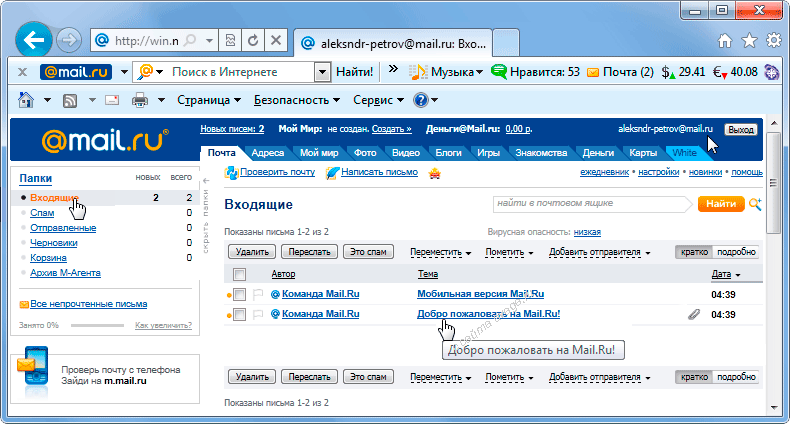Click the mailbox search magnifier icon
790x424 pixels.
tap(755, 204)
